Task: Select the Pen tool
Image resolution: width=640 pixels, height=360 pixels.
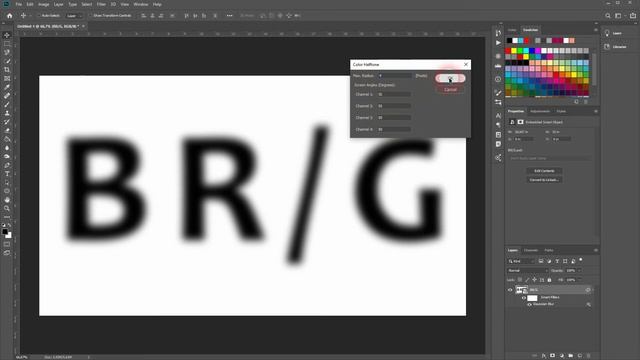Action: point(7,165)
